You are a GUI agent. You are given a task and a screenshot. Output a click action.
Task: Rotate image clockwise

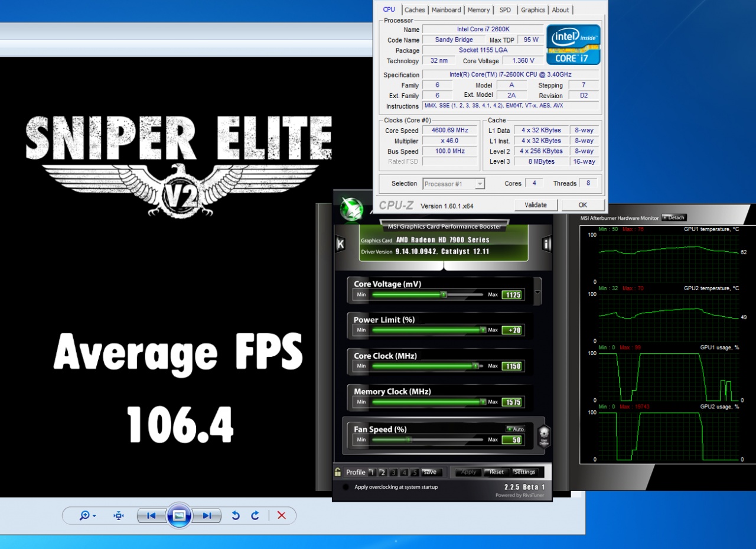tap(255, 516)
